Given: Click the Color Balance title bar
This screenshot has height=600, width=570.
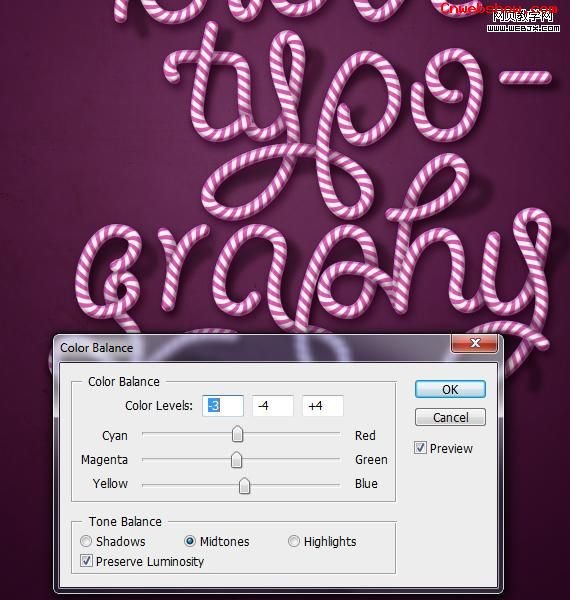Looking at the screenshot, I should (252, 347).
